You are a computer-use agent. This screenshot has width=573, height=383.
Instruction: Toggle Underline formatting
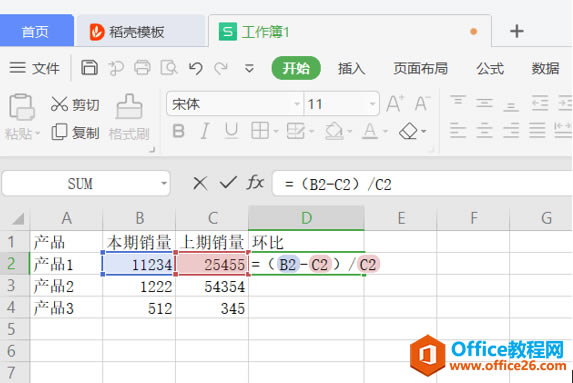coord(231,131)
